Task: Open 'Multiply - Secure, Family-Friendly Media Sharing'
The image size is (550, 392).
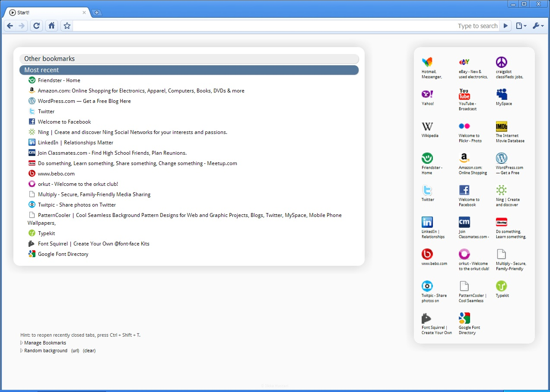Action: click(94, 194)
